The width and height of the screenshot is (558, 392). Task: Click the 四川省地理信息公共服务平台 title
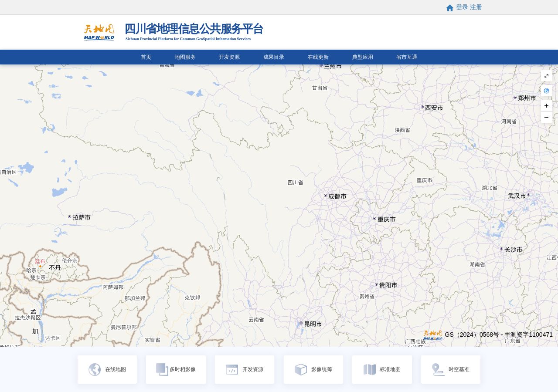[194, 29]
